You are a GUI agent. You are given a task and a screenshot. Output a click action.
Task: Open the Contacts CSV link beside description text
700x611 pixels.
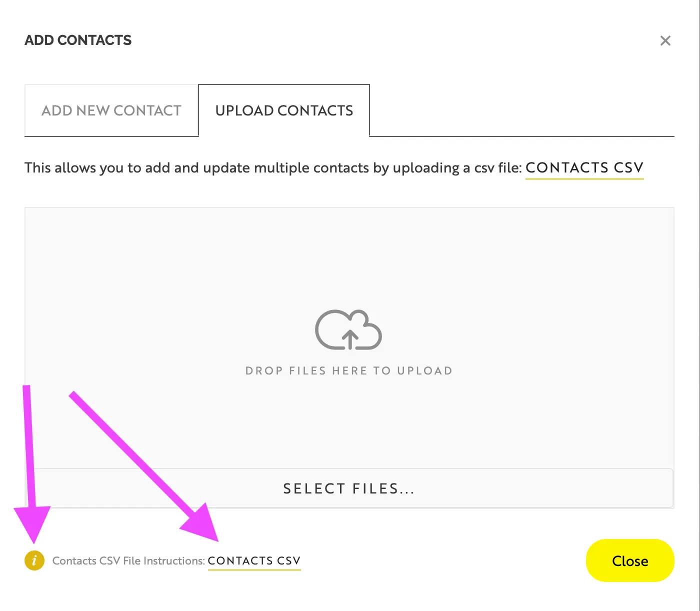point(584,167)
